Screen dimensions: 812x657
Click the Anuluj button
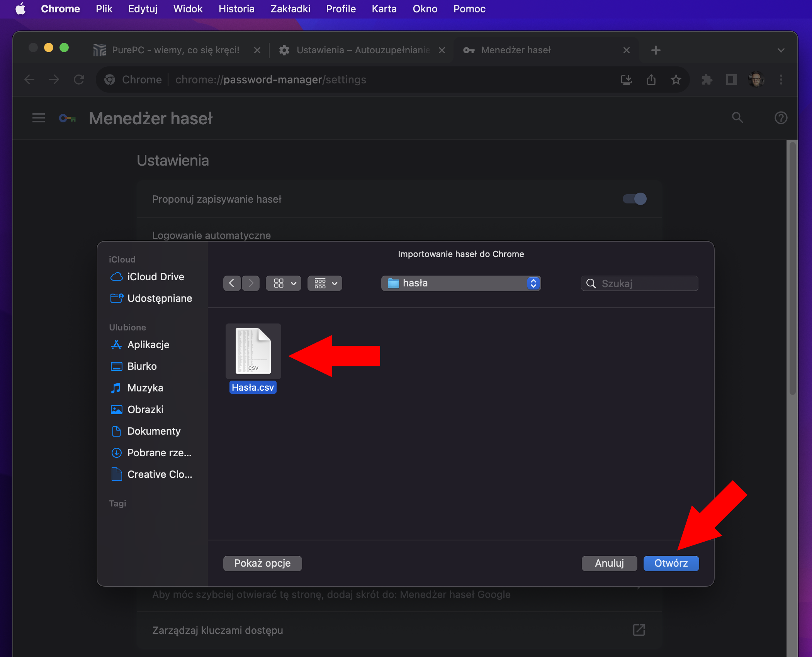[x=609, y=563]
